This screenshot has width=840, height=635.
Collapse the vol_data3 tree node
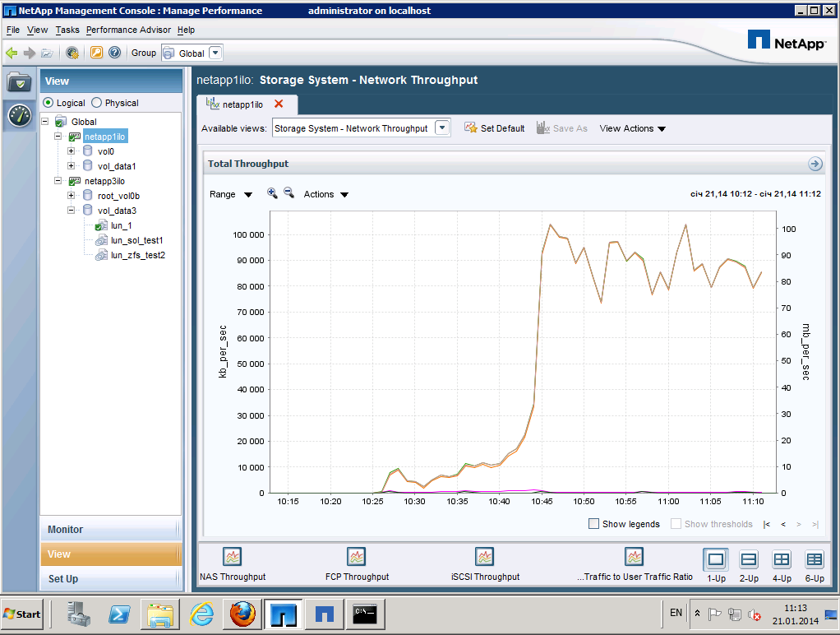(71, 211)
